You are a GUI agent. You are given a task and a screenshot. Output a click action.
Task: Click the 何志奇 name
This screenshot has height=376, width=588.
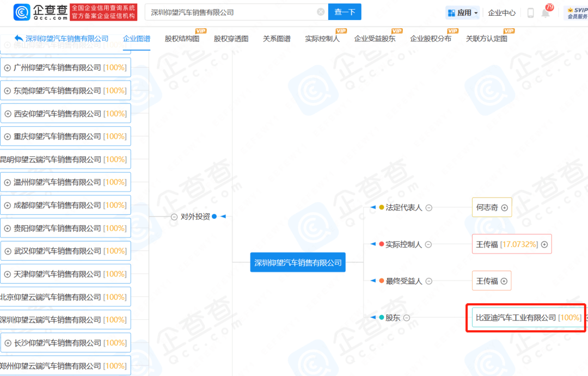click(x=487, y=207)
